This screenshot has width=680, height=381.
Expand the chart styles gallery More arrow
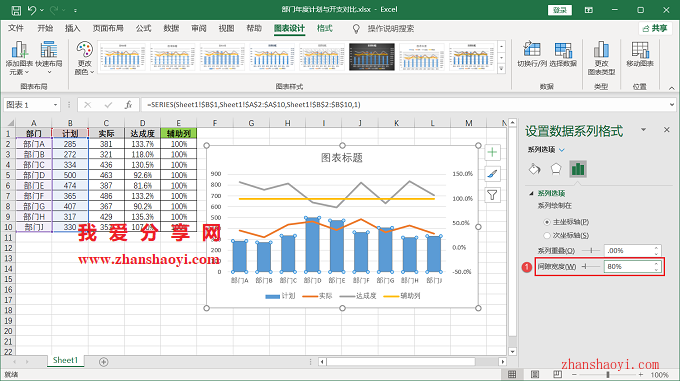click(502, 68)
